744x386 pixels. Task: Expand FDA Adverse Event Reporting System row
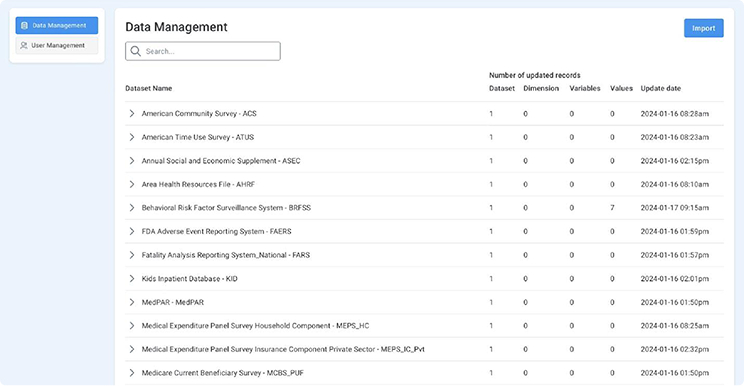click(x=132, y=231)
